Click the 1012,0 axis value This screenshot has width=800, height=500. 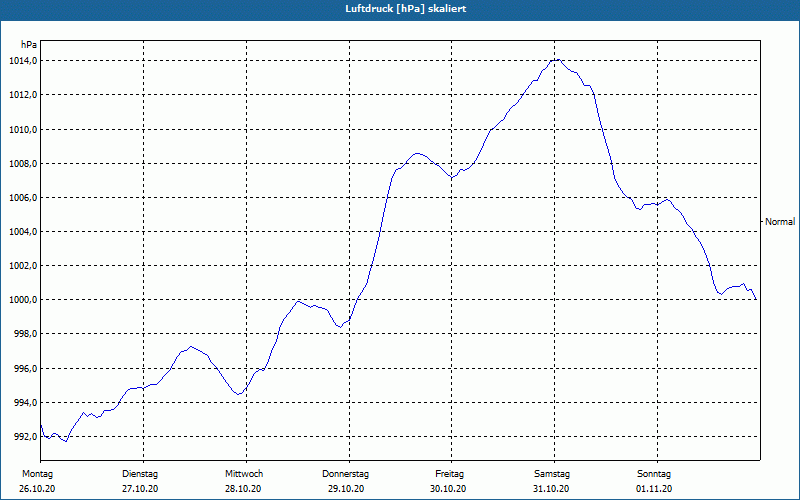22,95
